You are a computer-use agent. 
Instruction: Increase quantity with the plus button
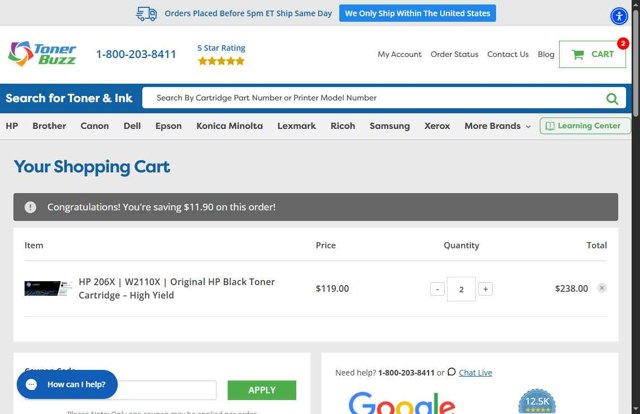coord(485,289)
